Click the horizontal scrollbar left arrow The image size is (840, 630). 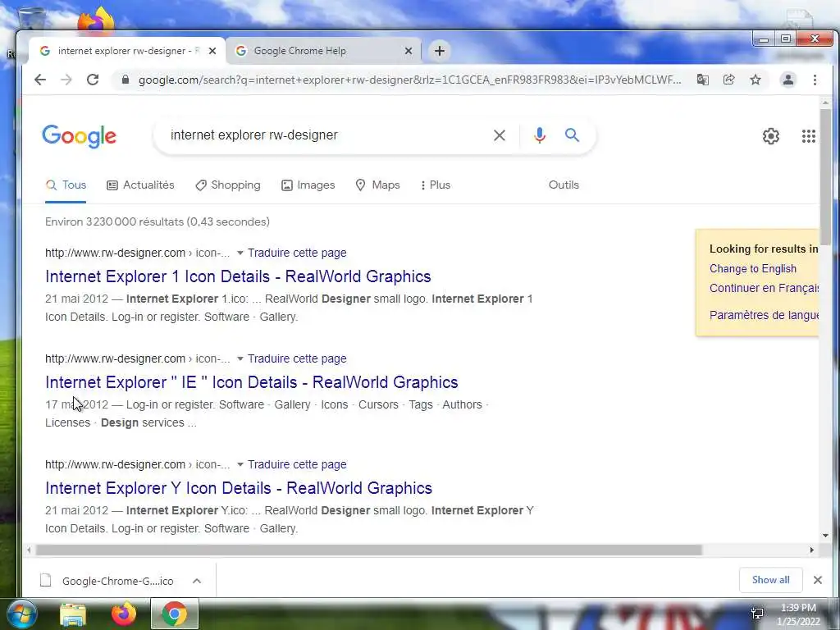[x=29, y=550]
